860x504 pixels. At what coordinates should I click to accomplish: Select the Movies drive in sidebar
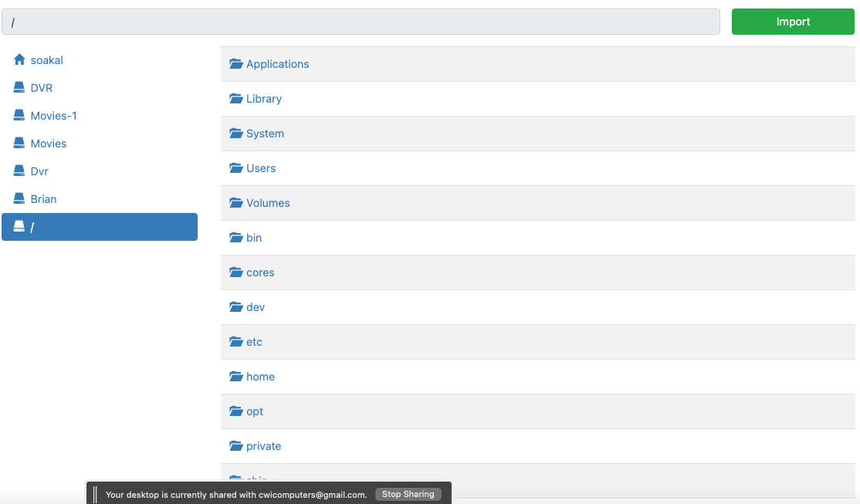tap(48, 144)
